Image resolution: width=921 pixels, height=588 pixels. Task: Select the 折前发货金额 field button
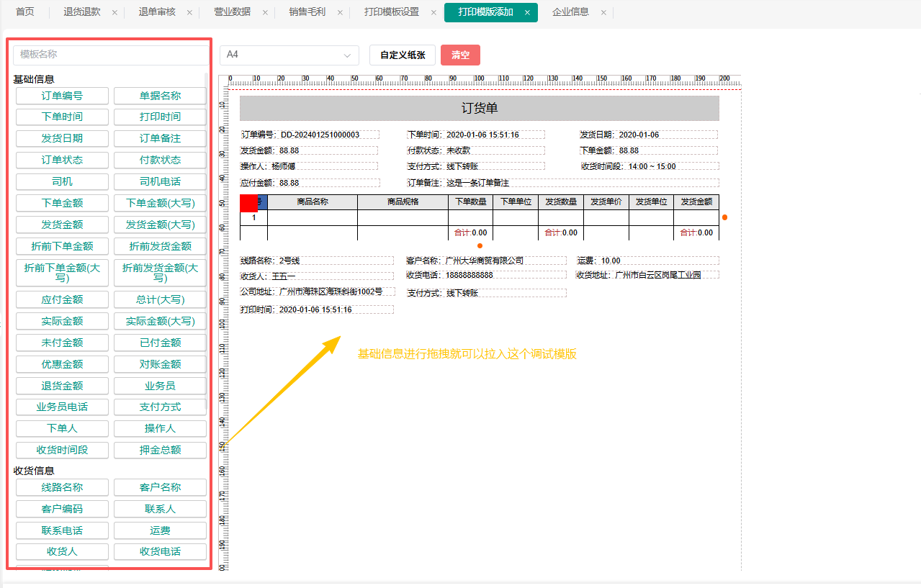coord(160,246)
